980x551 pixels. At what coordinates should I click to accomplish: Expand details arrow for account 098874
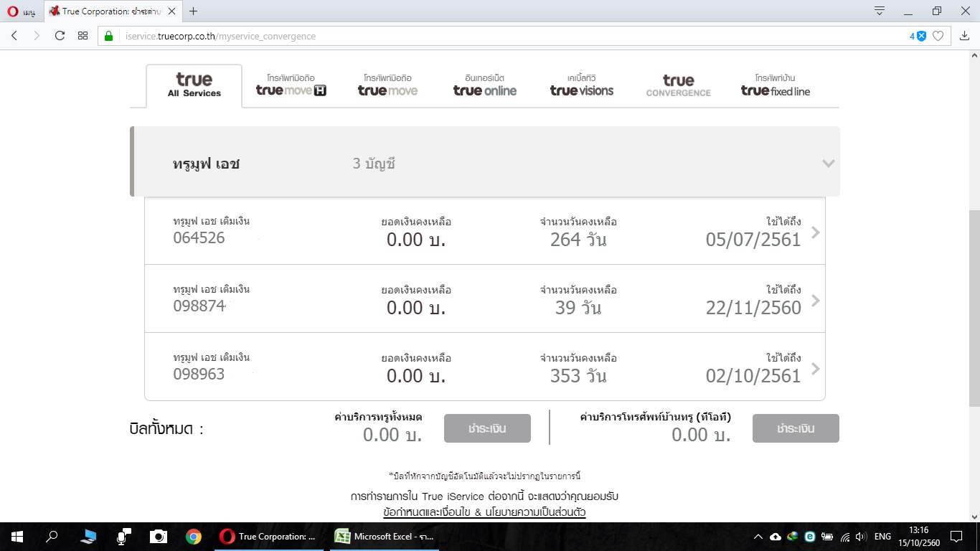tap(815, 301)
